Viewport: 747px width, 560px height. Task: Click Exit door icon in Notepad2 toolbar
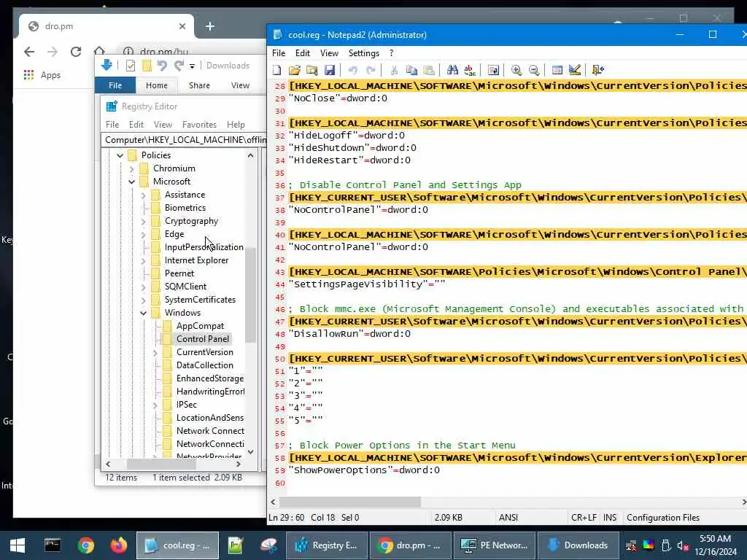click(598, 71)
